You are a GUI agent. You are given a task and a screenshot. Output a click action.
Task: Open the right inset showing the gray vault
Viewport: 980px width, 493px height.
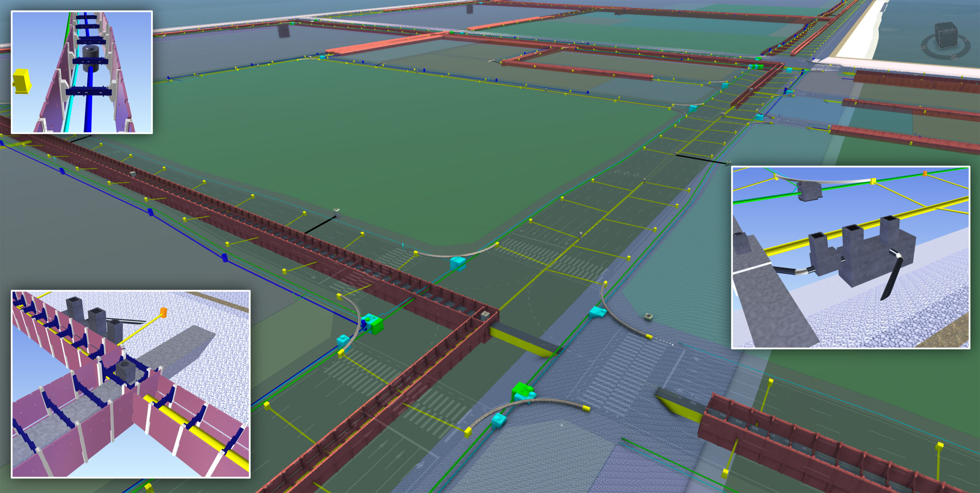coord(851,257)
